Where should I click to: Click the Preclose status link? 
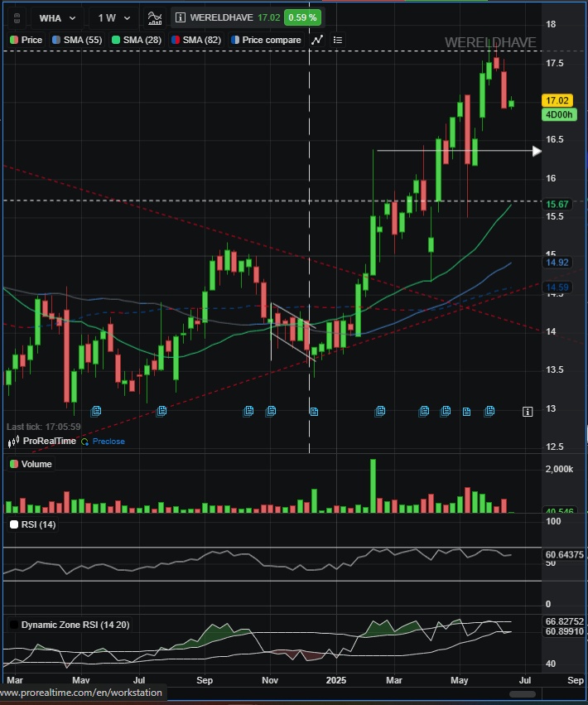pyautogui.click(x=108, y=442)
